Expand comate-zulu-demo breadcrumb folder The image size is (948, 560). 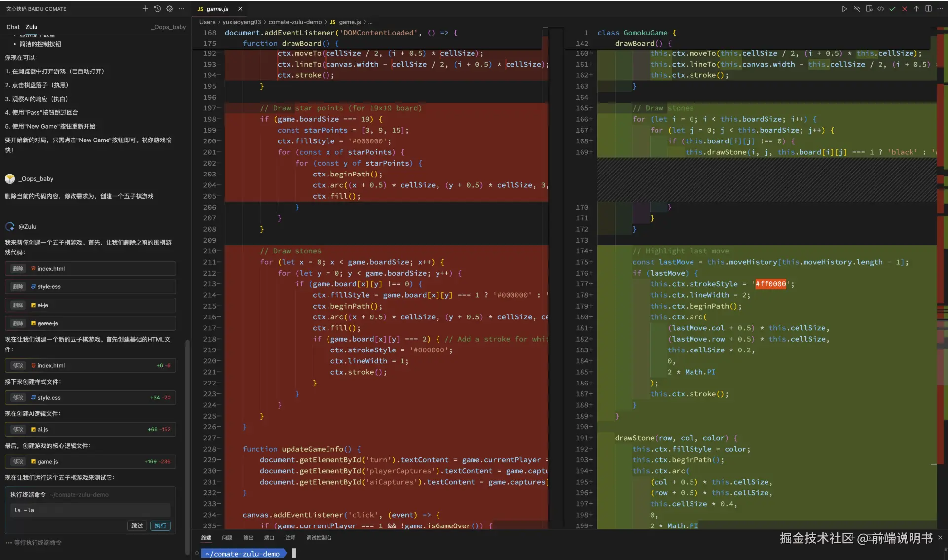294,22
